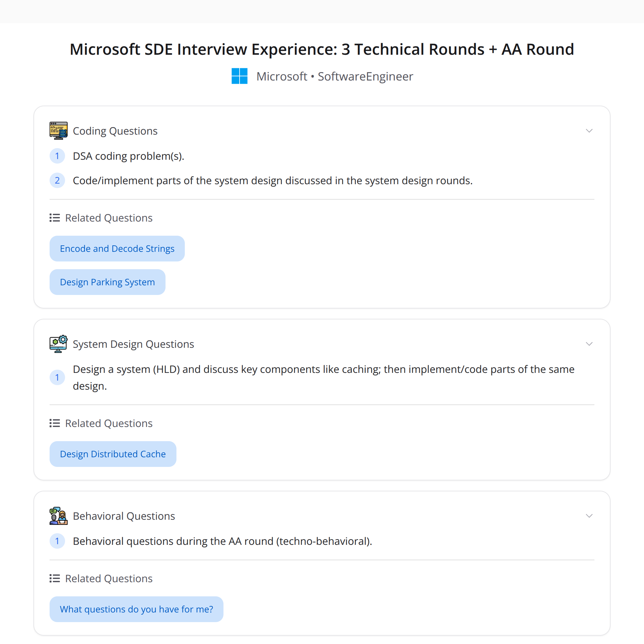Click the number 1 badge beside DSA coding problem(s)
Screen dimensions: 644x644
coord(57,156)
